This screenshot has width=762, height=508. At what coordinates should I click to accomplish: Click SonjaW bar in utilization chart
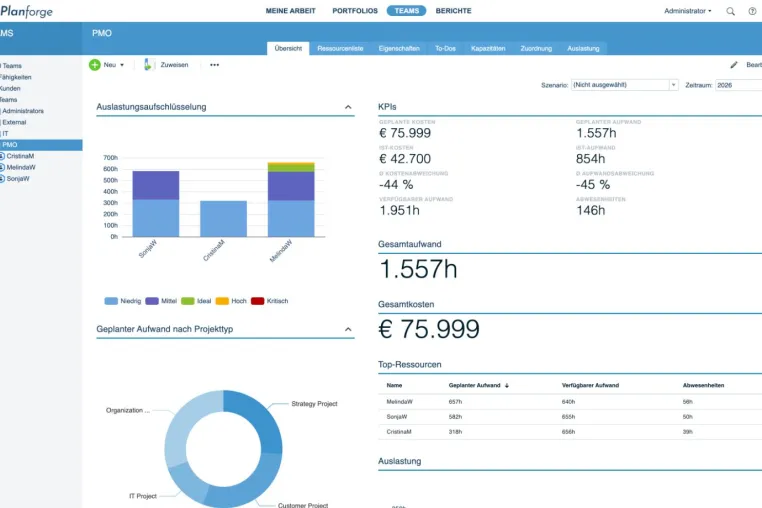click(x=156, y=204)
